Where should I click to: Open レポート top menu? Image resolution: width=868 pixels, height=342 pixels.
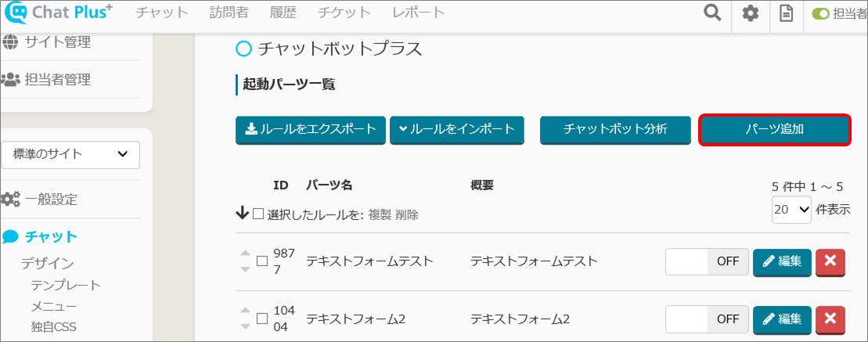pyautogui.click(x=418, y=13)
